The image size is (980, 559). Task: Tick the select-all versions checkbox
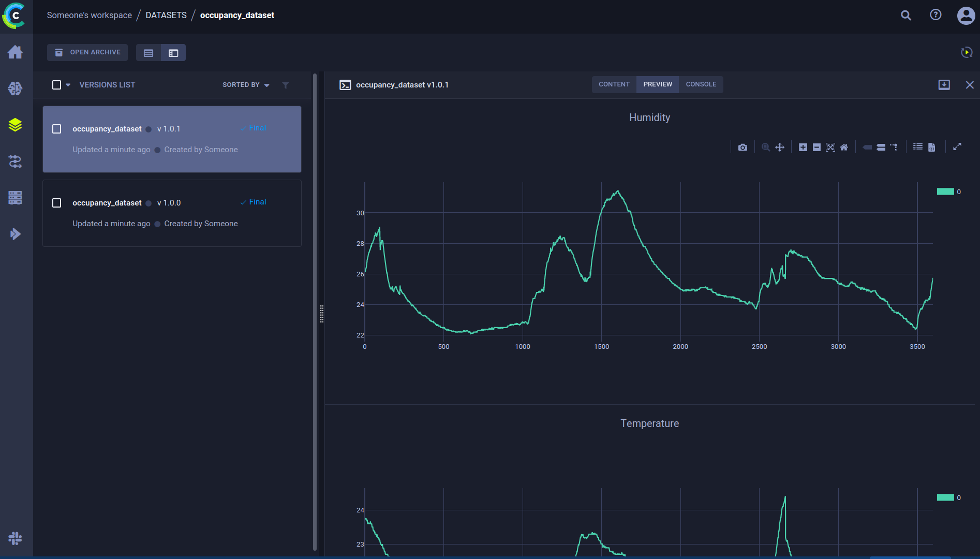click(57, 85)
